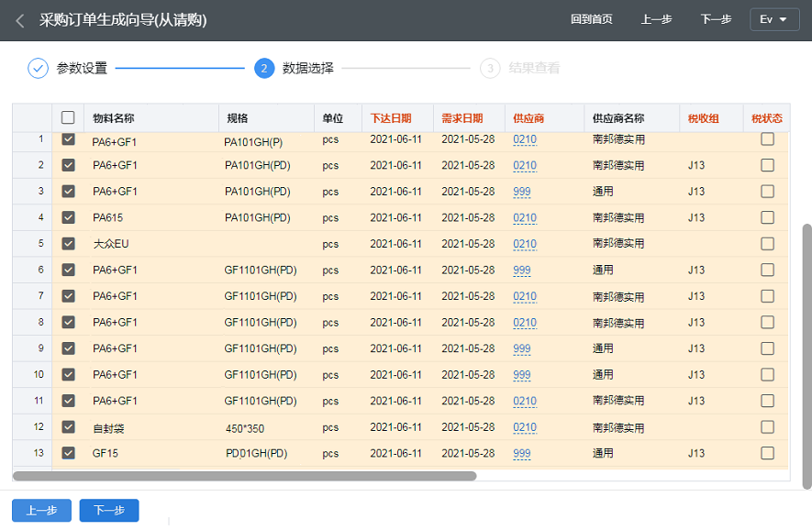The image size is (812, 530).
Task: Enable 税状态 checkbox in row 1
Action: [x=767, y=139]
